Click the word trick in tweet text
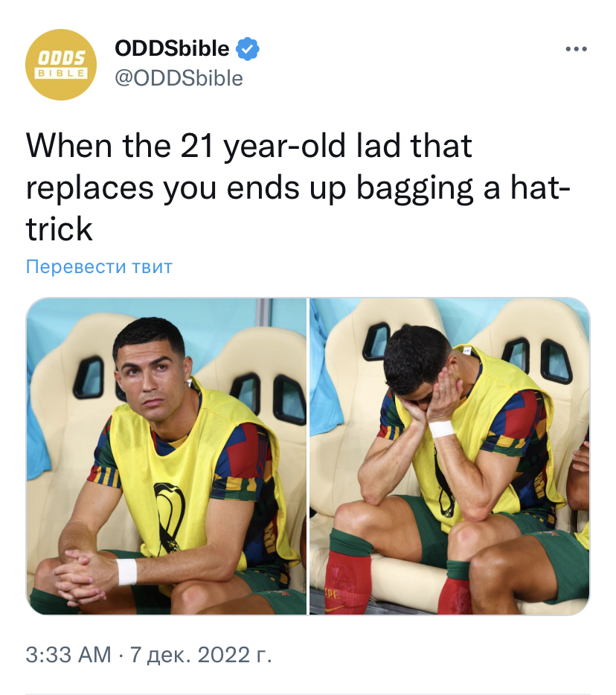The image size is (616, 695). [x=60, y=229]
